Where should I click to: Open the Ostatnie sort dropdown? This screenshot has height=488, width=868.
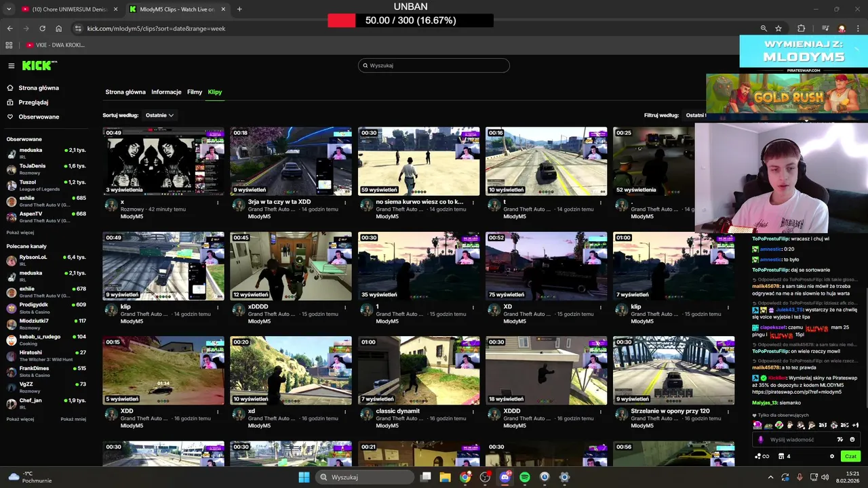pos(159,115)
